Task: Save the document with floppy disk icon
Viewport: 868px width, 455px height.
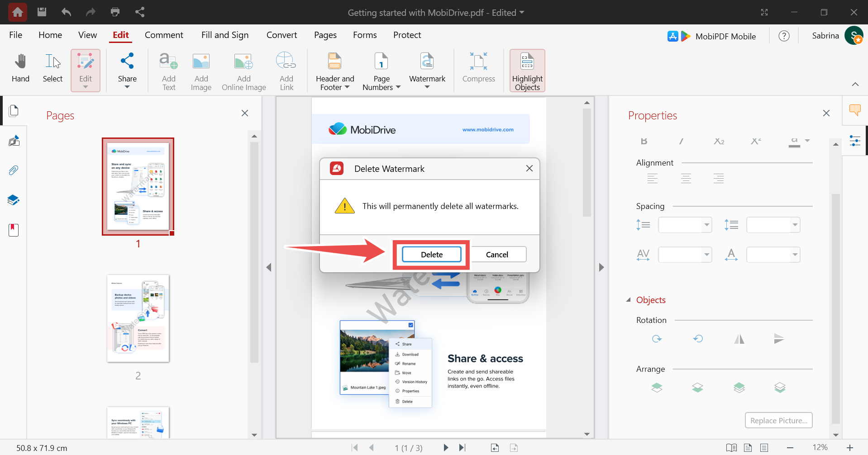Action: (x=42, y=12)
